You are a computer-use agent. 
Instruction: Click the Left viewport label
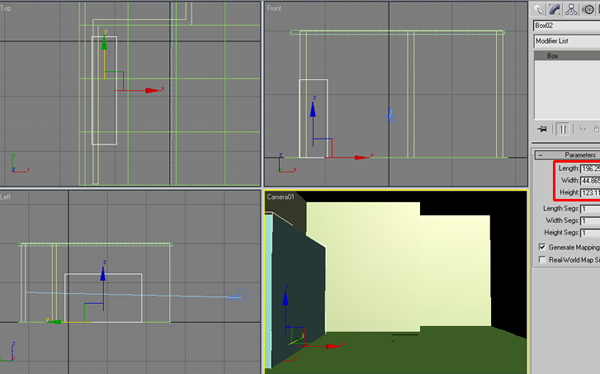tap(5, 197)
